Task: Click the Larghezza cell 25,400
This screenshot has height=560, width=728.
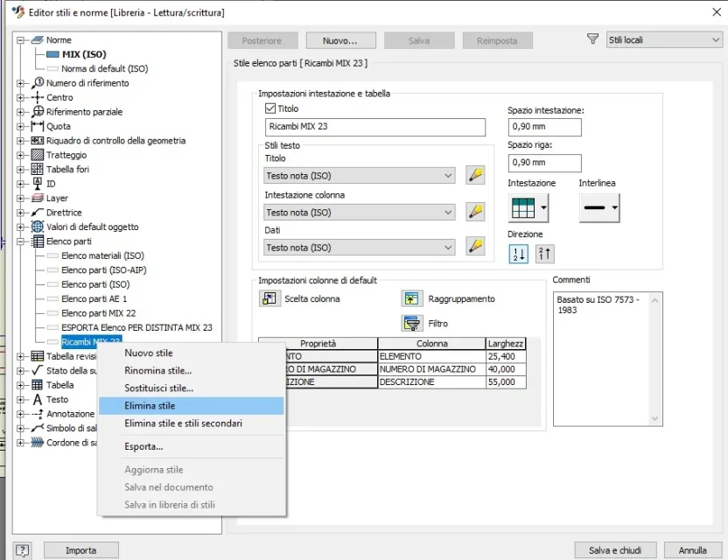Action: [x=506, y=357]
